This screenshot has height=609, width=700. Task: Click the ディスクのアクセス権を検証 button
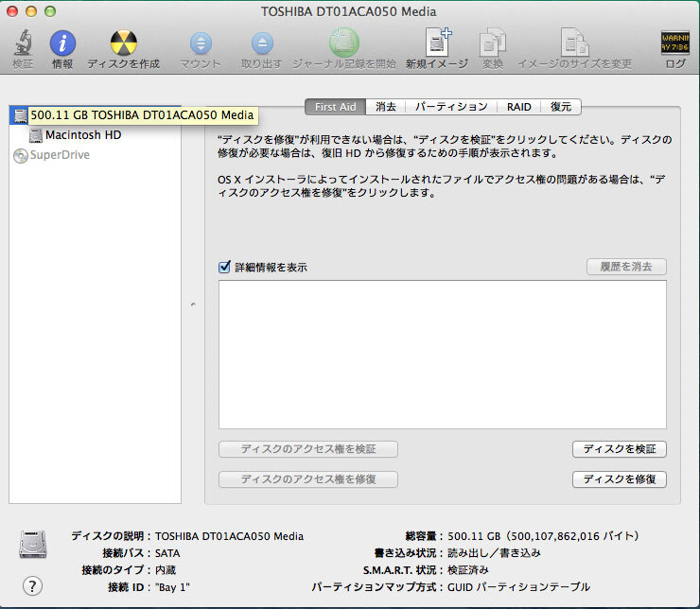pyautogui.click(x=308, y=449)
